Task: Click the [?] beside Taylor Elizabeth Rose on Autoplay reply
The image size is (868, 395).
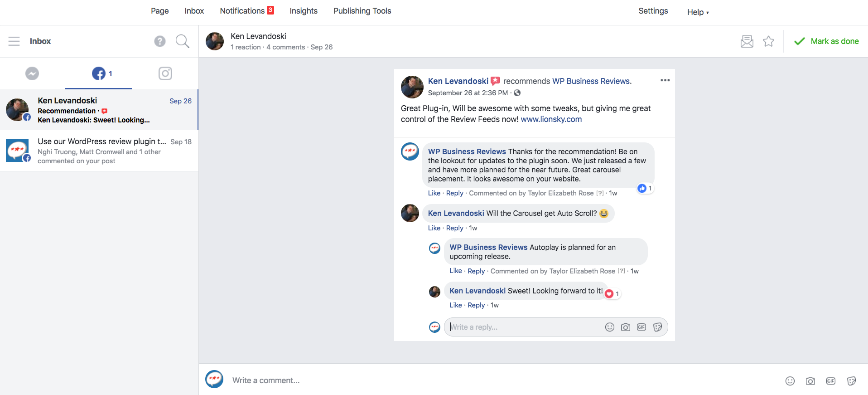Action: click(622, 271)
